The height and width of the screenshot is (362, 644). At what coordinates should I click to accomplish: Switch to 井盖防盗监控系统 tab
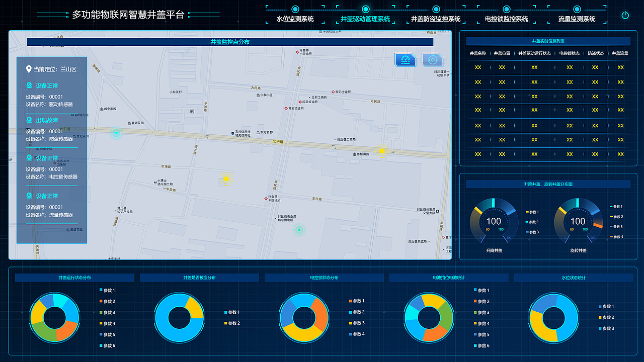coord(436,19)
